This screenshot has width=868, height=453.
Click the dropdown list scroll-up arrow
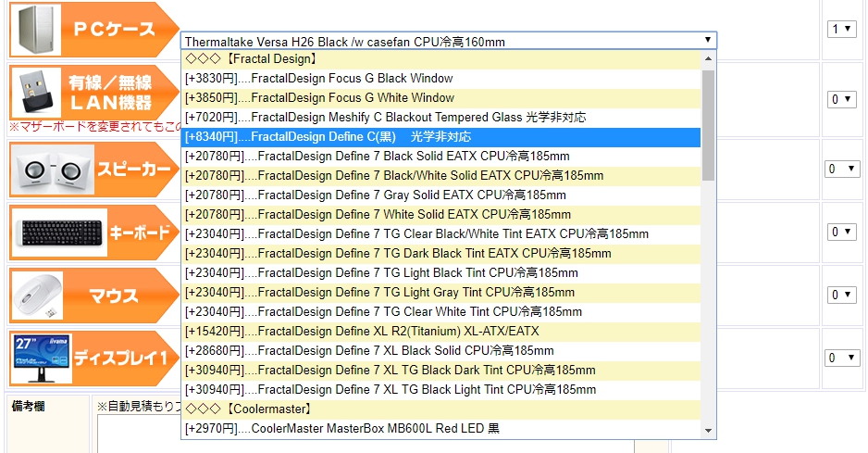[708, 58]
